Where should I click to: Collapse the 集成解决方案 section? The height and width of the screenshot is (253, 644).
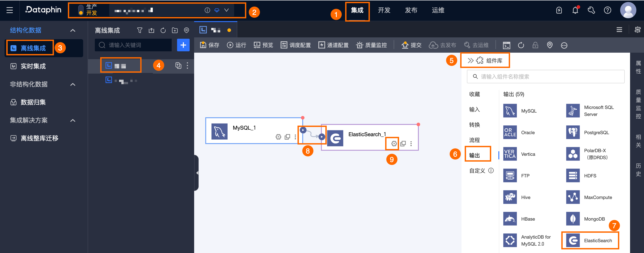click(x=73, y=120)
